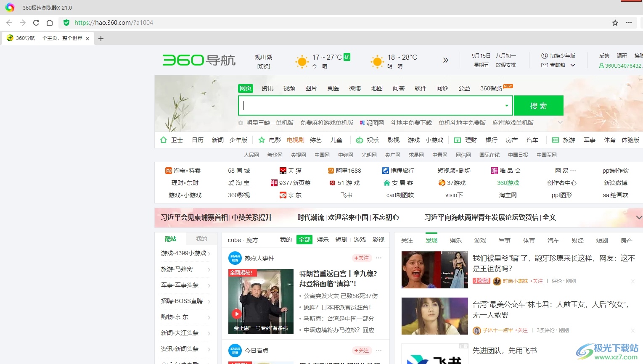Expand weather with double-arrow icon
Screen dimensions: 643x364
[446, 60]
